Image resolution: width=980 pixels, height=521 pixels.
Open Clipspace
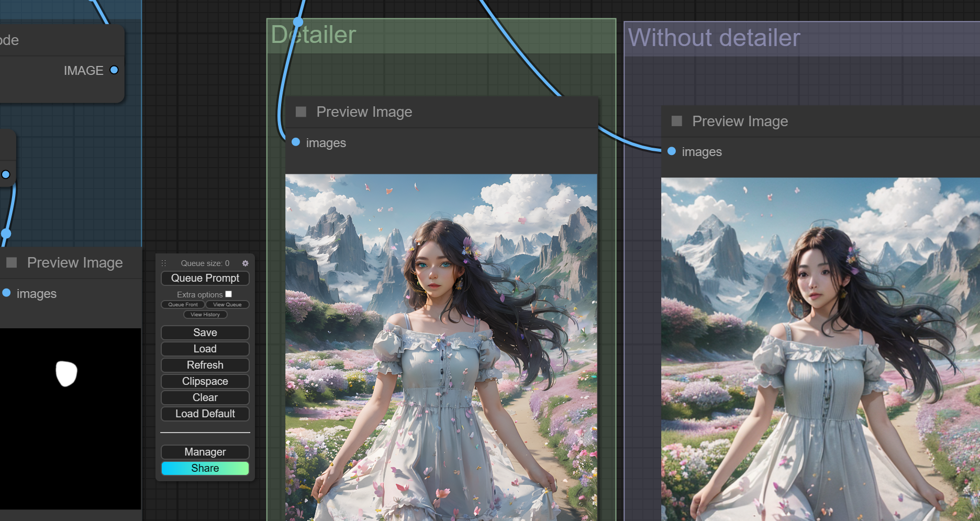pyautogui.click(x=205, y=381)
